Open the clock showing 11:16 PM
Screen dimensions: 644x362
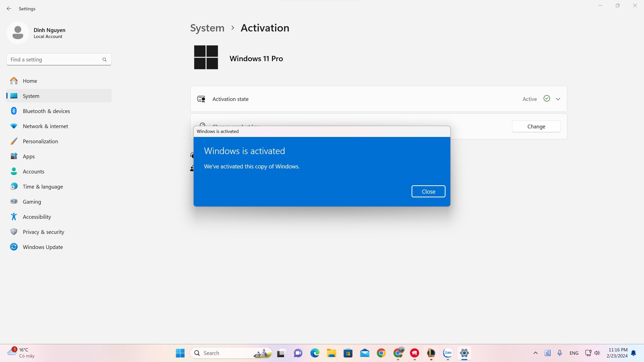(617, 353)
